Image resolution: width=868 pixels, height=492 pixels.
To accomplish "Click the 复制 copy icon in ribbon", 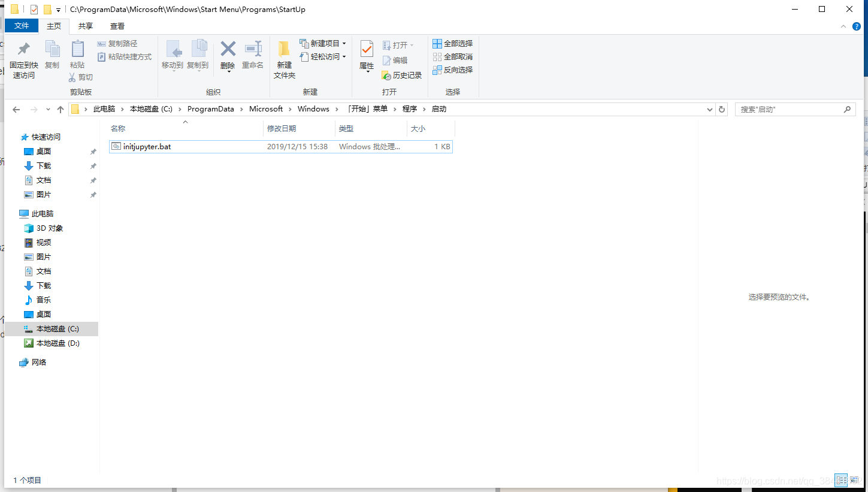I will (52, 49).
